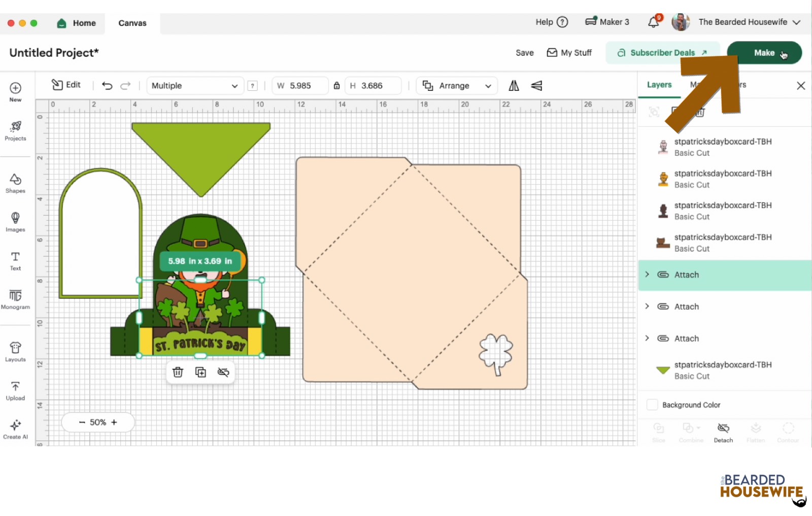Screen dimensions: 812x516
Task: Duplicate the selection using floating toolbar
Action: (200, 372)
